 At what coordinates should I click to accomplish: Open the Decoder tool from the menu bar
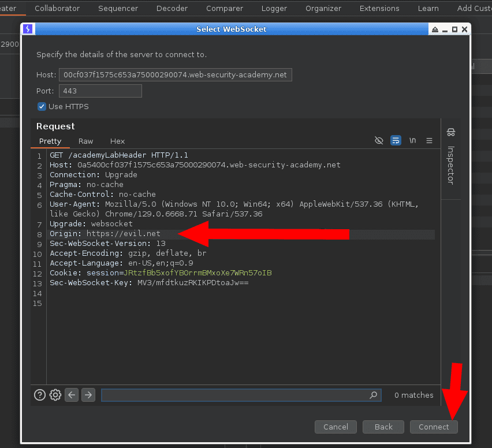pos(172,8)
